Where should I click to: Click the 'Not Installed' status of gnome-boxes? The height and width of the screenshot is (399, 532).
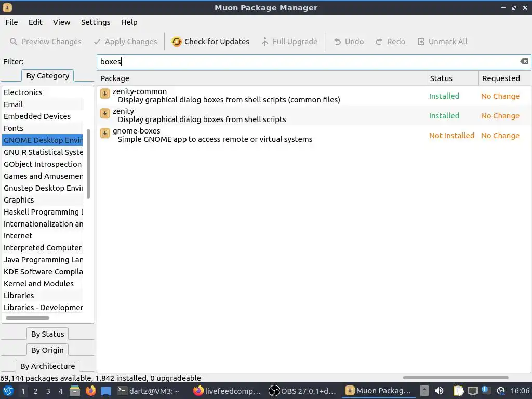click(x=451, y=136)
